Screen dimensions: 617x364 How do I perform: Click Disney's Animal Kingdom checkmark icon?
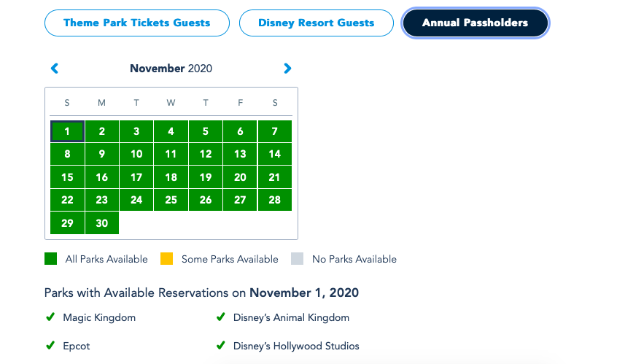[x=220, y=317]
